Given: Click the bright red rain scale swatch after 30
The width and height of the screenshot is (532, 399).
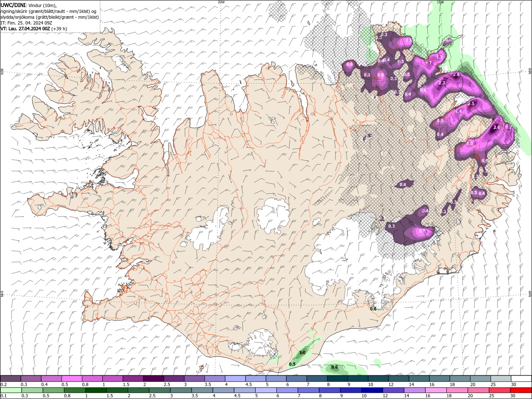Looking at the screenshot, I should 520,390.
